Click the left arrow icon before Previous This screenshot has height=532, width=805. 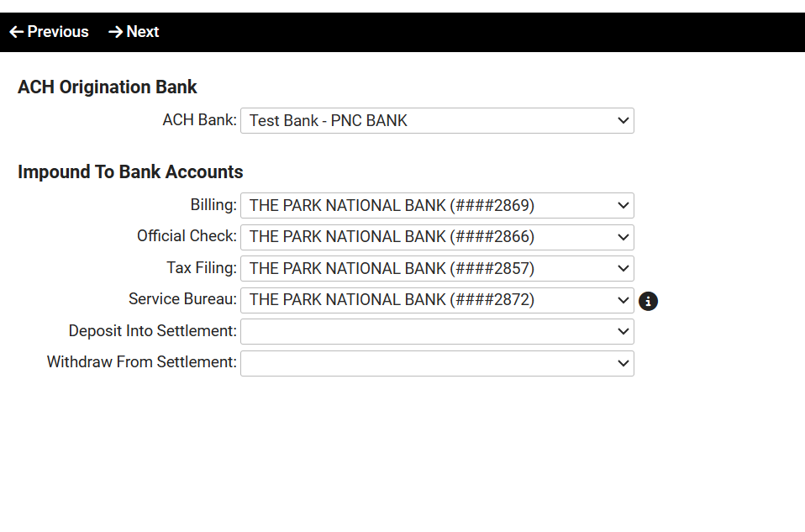(x=17, y=32)
